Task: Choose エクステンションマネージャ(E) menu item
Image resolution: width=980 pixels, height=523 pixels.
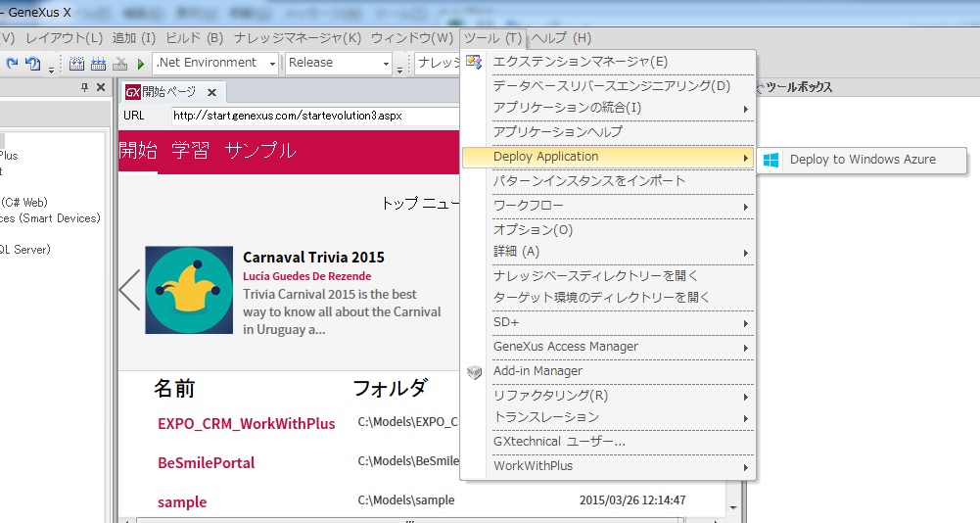Action: pyautogui.click(x=608, y=62)
